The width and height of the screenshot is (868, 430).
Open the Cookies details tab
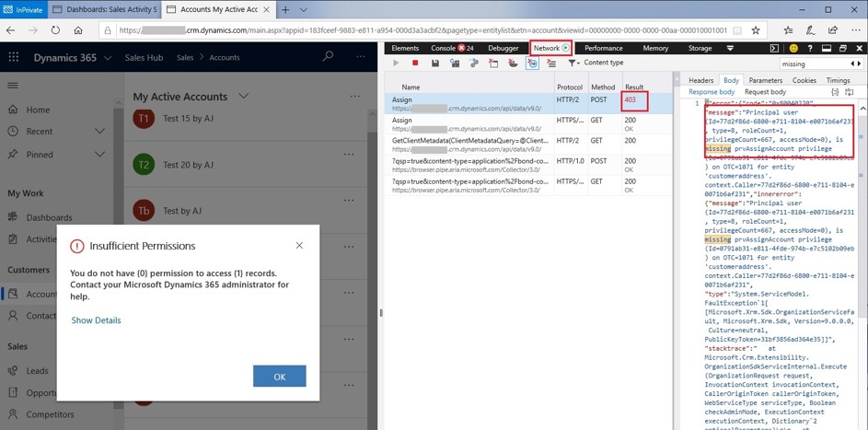point(804,80)
